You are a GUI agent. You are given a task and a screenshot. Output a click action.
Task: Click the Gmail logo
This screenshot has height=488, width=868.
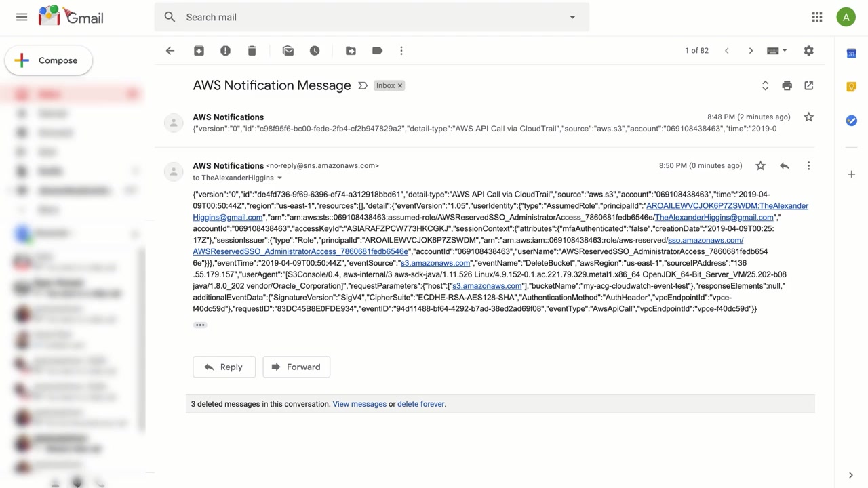coord(71,16)
